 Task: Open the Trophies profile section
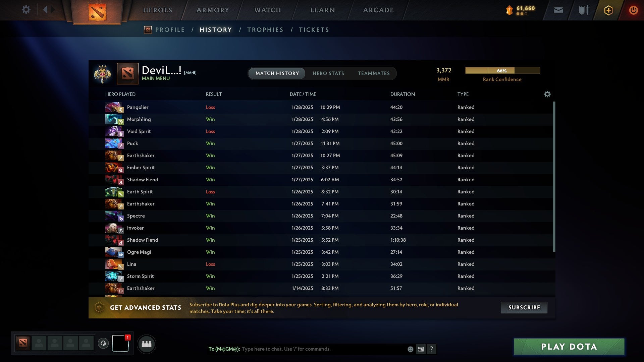[x=265, y=30]
